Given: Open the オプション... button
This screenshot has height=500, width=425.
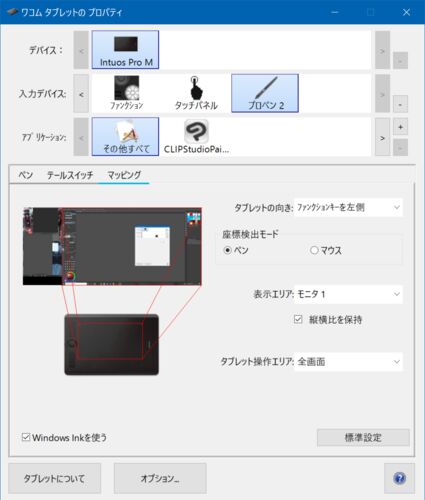Looking at the screenshot, I should click(160, 478).
